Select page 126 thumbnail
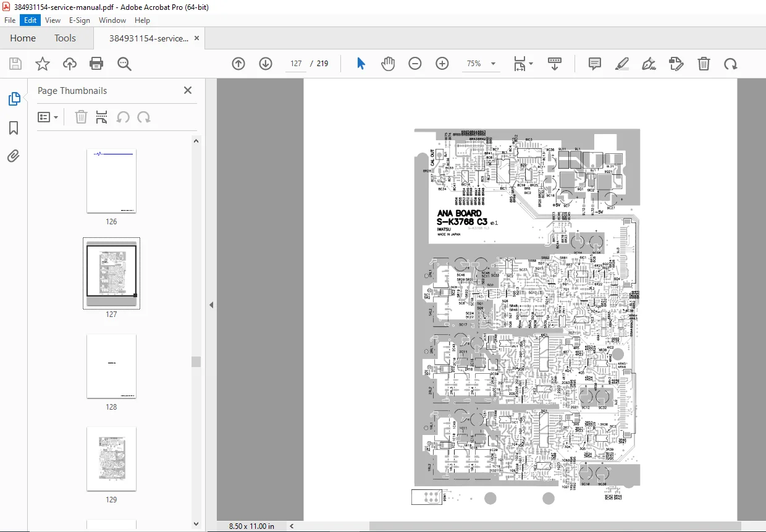The height and width of the screenshot is (532, 766). (x=111, y=181)
